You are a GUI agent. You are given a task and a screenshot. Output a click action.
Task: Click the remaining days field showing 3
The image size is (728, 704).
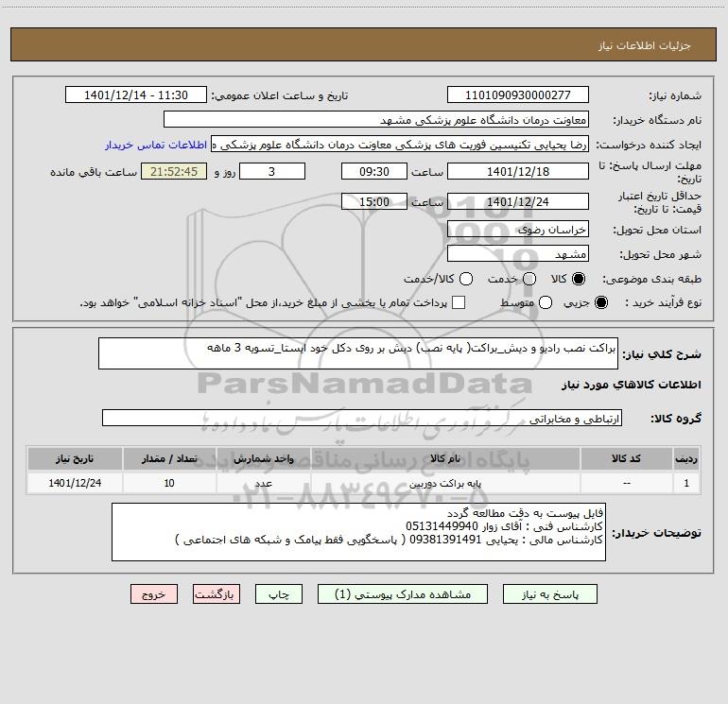272,171
